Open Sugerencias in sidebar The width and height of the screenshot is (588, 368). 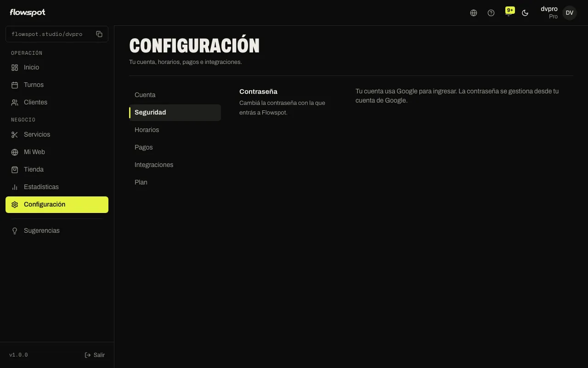pos(57,231)
